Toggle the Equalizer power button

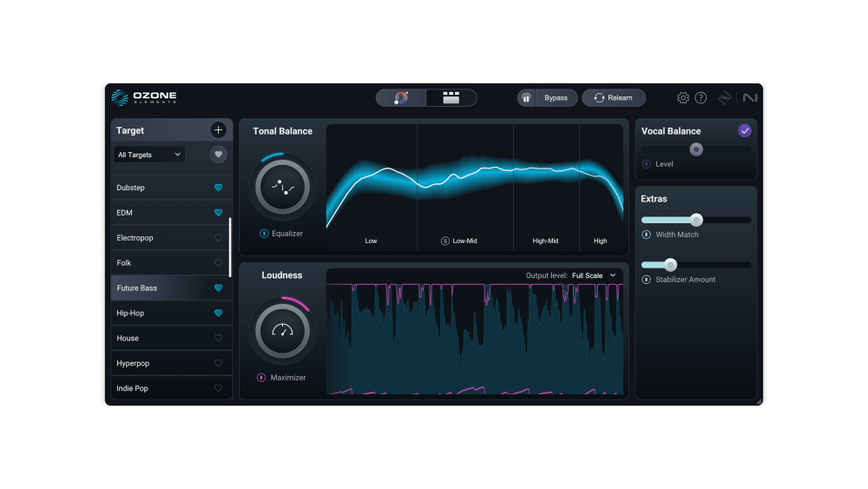264,234
